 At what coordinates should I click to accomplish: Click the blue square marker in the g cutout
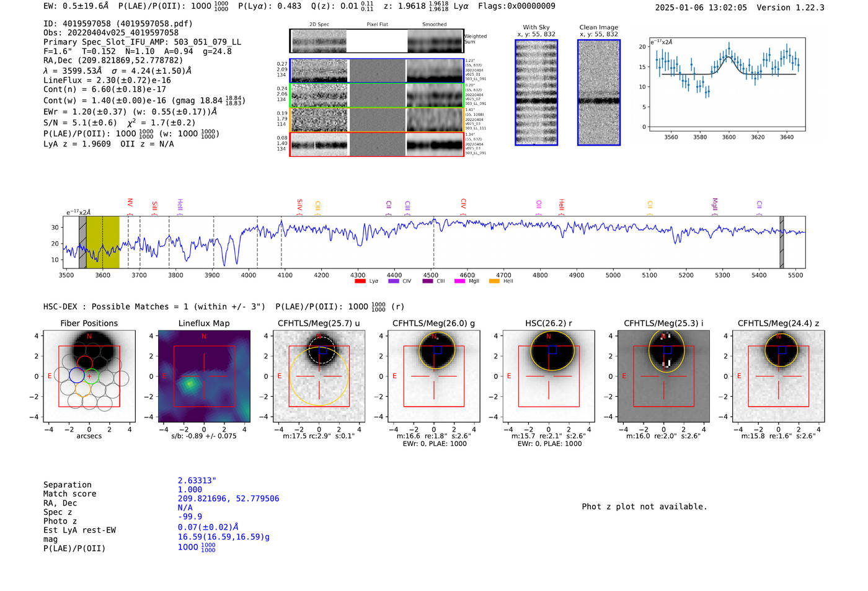(438, 350)
